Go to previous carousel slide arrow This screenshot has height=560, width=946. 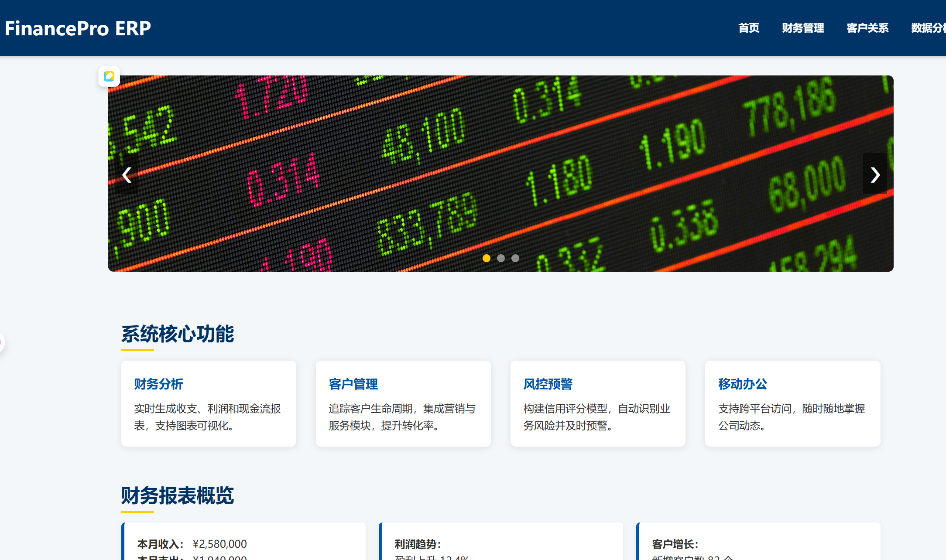pos(127,174)
